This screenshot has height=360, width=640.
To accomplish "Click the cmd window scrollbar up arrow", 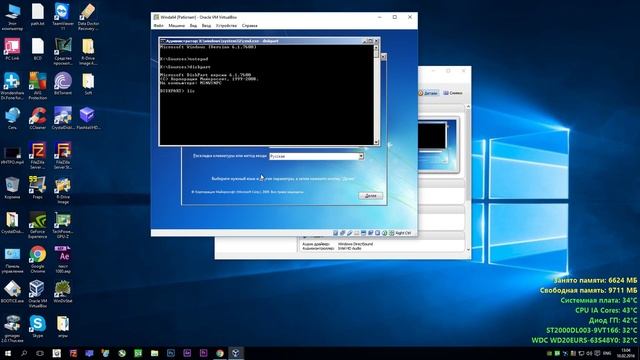I will pyautogui.click(x=376, y=47).
